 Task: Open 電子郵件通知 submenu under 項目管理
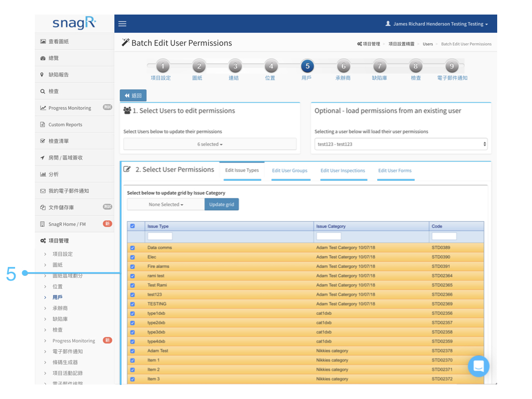tap(68, 352)
